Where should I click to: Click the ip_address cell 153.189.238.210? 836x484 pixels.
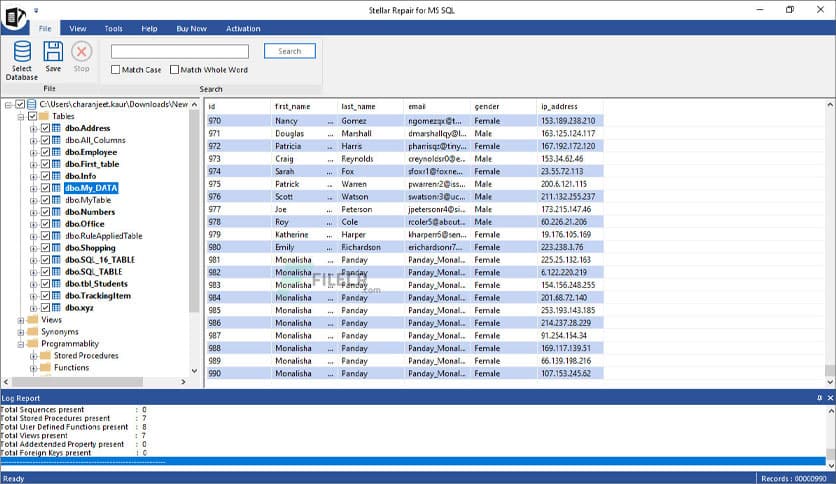pyautogui.click(x=570, y=121)
